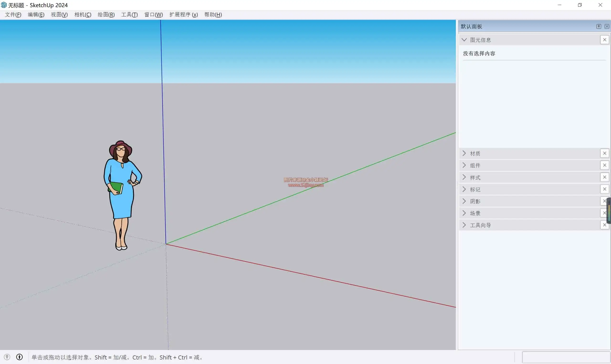
Task: Open the 绘图(R) draw menu
Action: coord(106,15)
